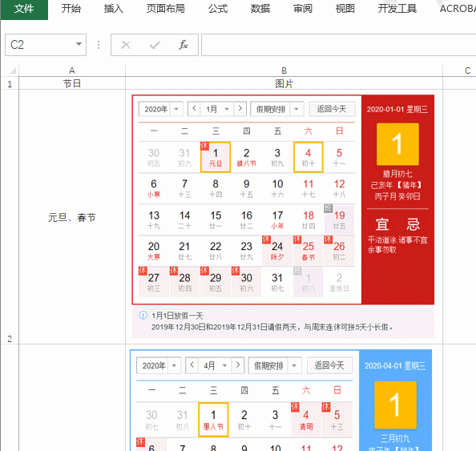Select January 6 小寒 date

(154, 188)
